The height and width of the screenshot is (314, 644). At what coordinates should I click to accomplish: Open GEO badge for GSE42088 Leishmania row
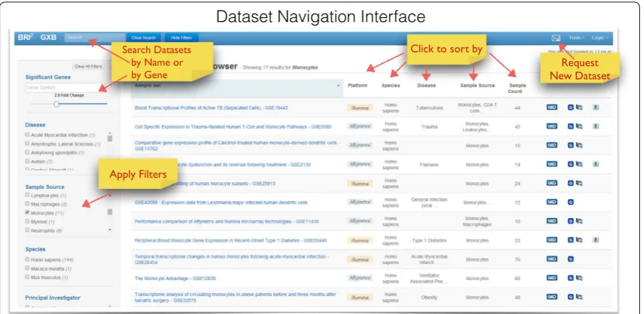click(552, 202)
